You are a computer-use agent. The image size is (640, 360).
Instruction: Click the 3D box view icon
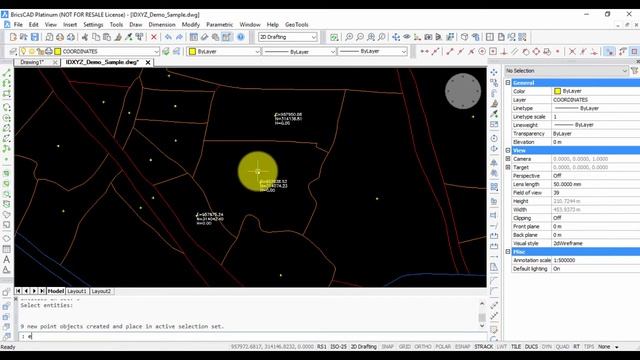tap(464, 37)
